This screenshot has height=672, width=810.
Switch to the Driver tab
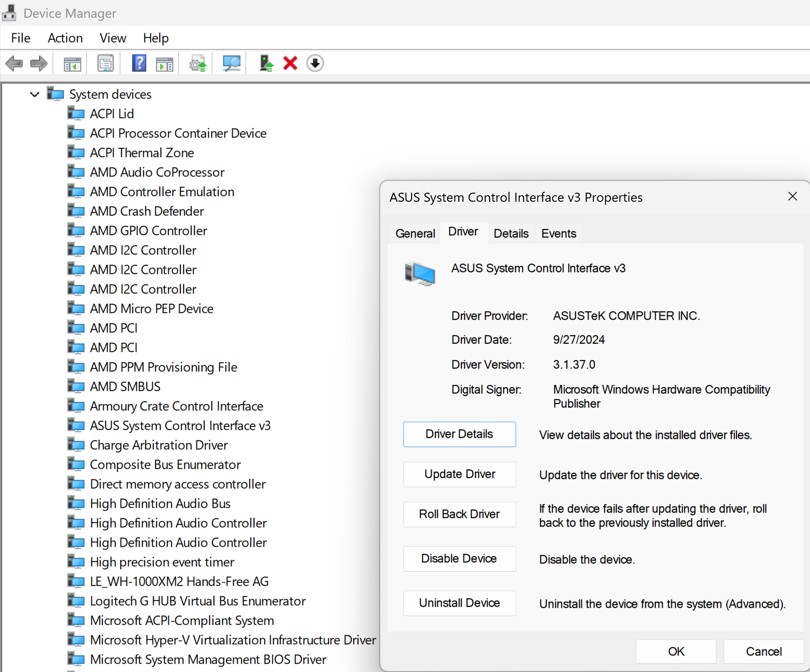463,232
